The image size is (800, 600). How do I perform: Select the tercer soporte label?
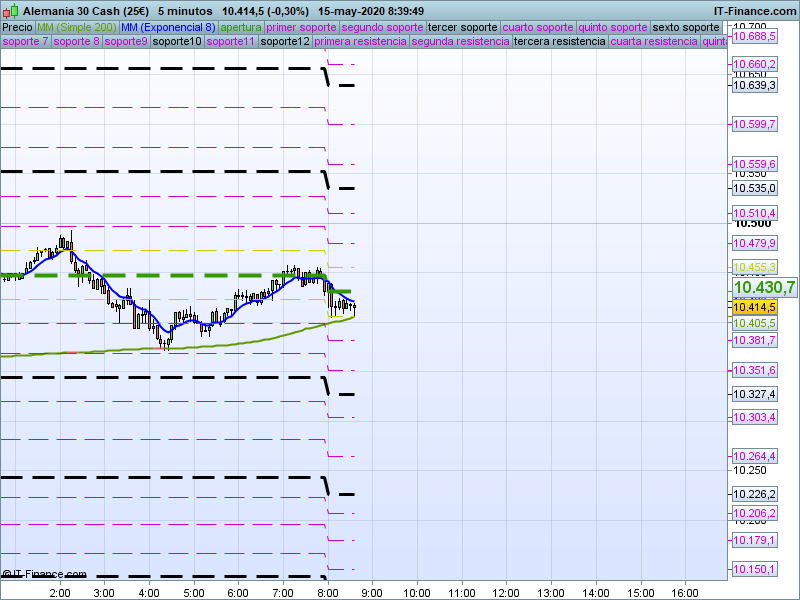click(462, 27)
